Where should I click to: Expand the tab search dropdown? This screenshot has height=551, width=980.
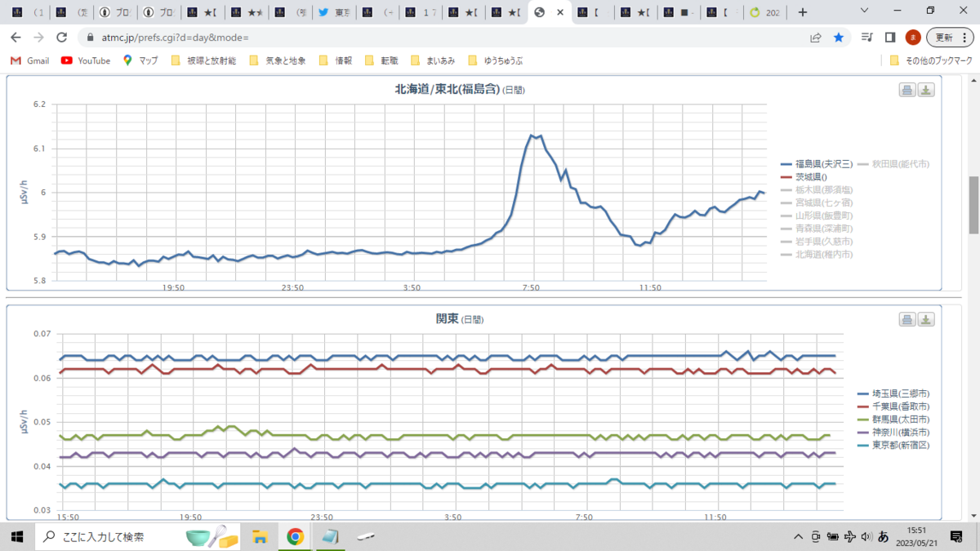tap(866, 11)
